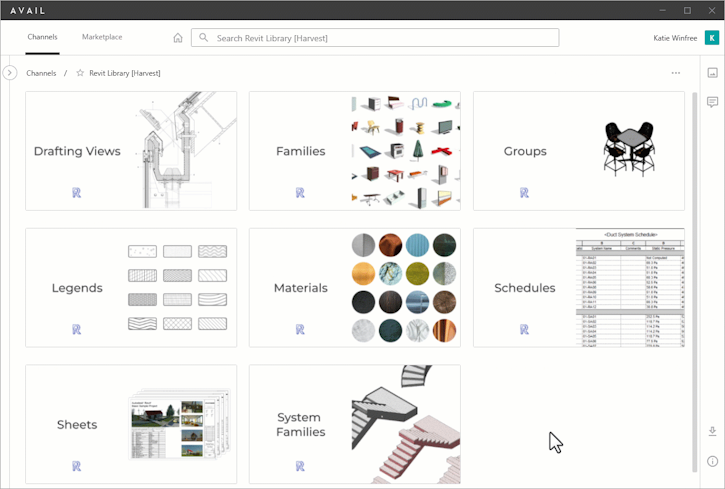
Task: Open the info icon on right sidebar
Action: tap(713, 461)
